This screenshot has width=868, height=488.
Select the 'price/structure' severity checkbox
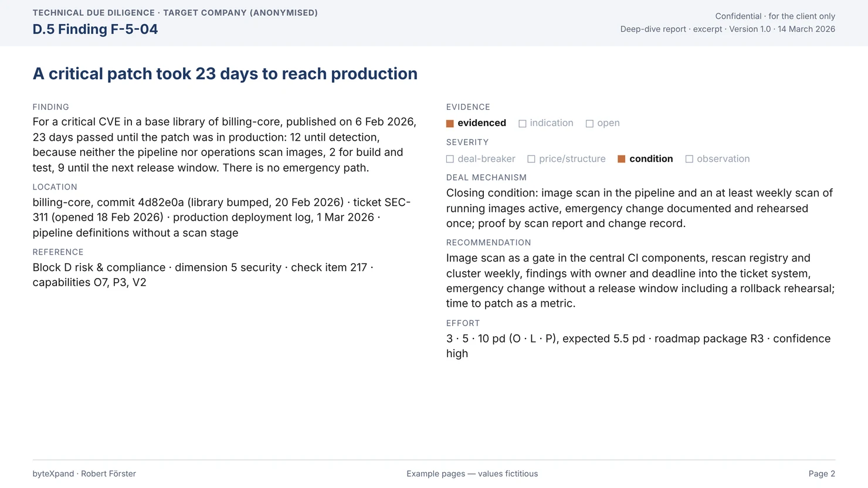click(x=531, y=159)
